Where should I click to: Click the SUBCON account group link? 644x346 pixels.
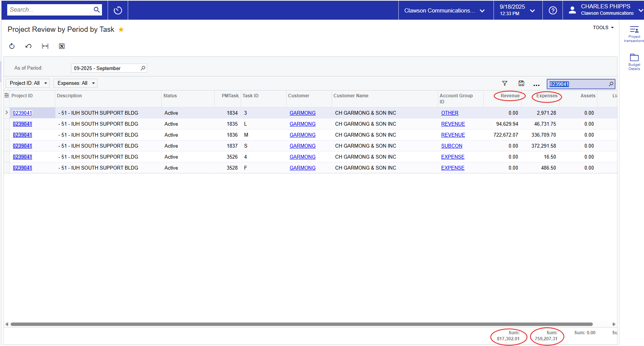click(x=451, y=146)
